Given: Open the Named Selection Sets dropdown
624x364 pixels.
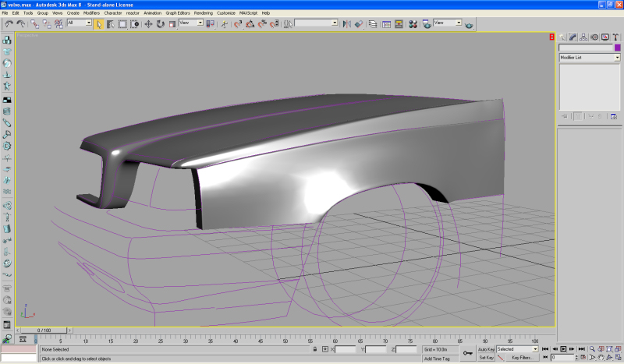Looking at the screenshot, I should 317,23.
